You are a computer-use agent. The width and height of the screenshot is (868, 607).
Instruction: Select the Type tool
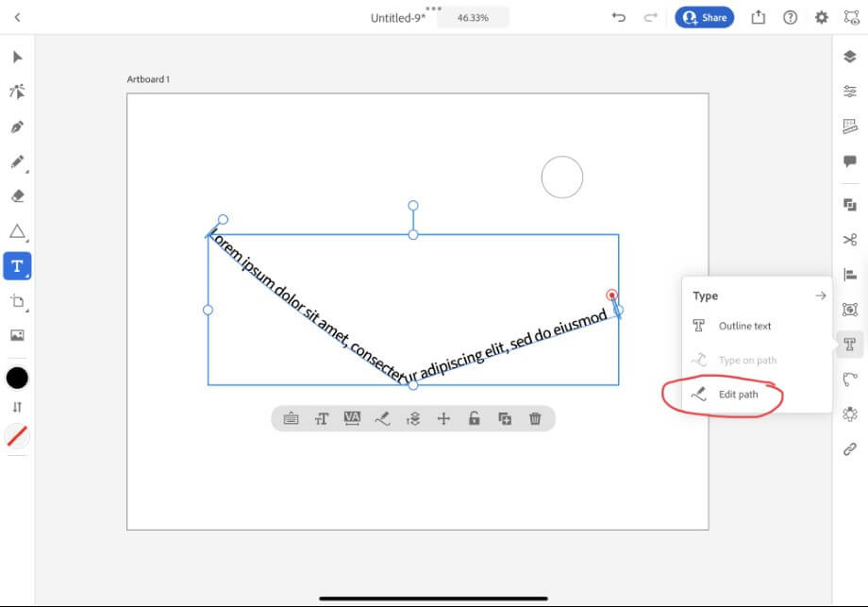tap(17, 266)
